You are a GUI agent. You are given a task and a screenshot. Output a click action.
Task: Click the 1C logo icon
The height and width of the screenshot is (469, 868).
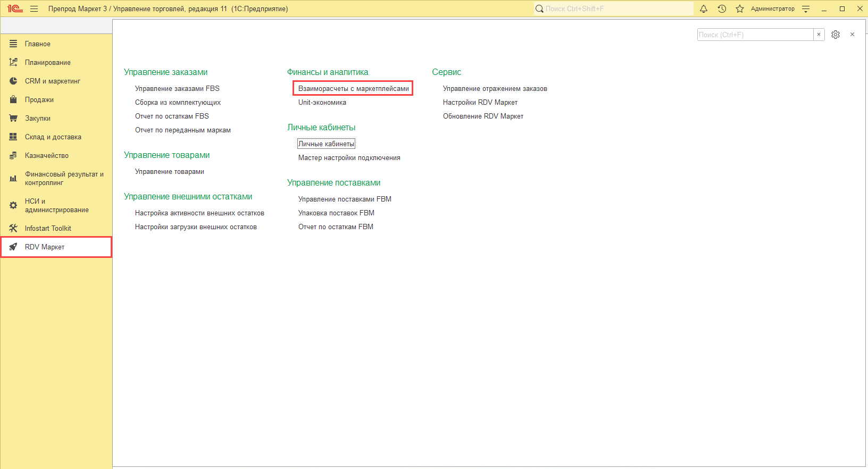coord(15,9)
